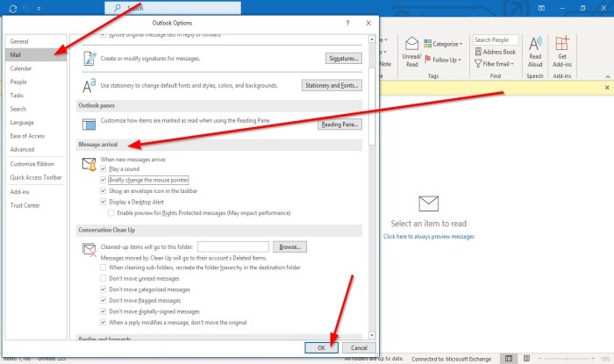Toggle reply modifies message checkbox
Viewport: 614px width, 364px height.
click(x=103, y=323)
